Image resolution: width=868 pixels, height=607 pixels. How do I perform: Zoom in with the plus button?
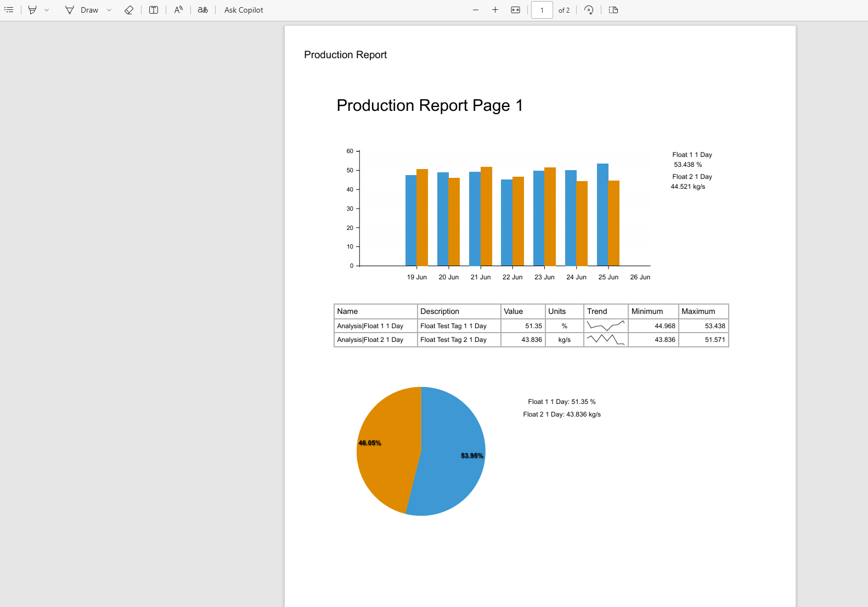(495, 10)
